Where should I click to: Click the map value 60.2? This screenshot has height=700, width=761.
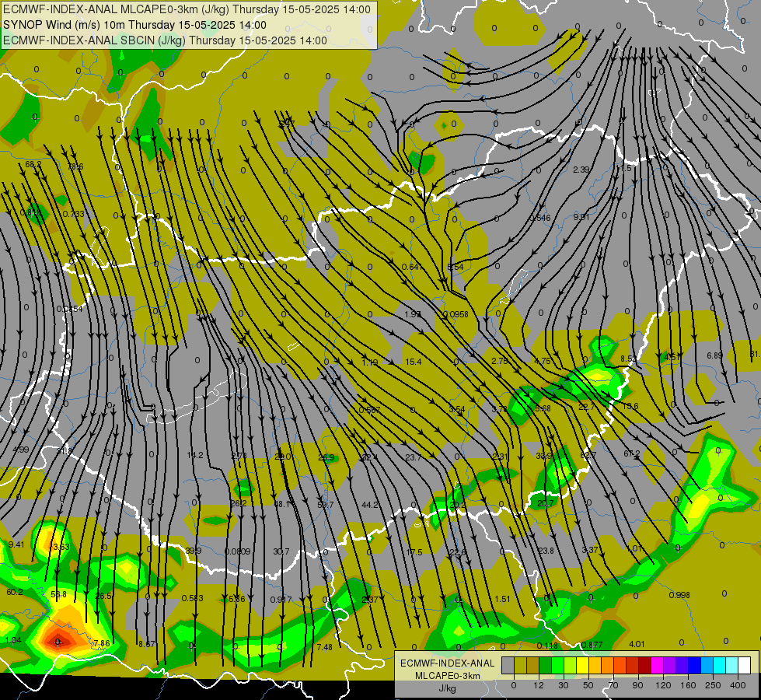tap(15, 592)
